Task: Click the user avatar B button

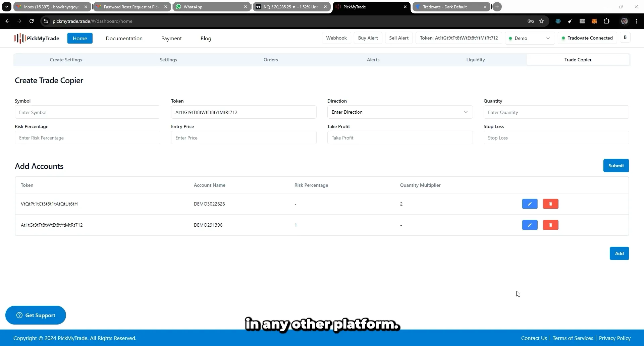Action: [625, 38]
